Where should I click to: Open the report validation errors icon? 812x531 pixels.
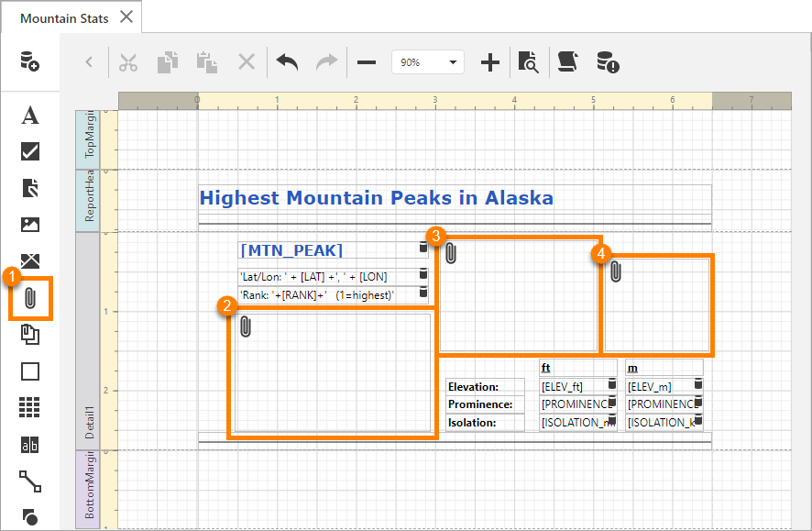pos(607,62)
